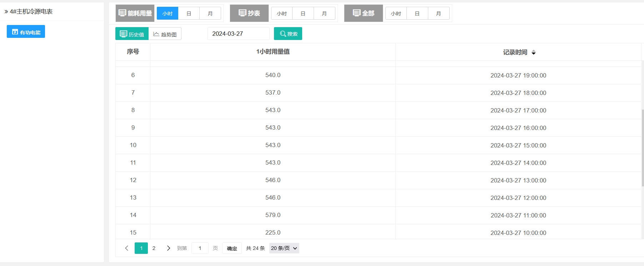Select 小时 under 能耗用量
The height and width of the screenshot is (266, 644).
168,14
